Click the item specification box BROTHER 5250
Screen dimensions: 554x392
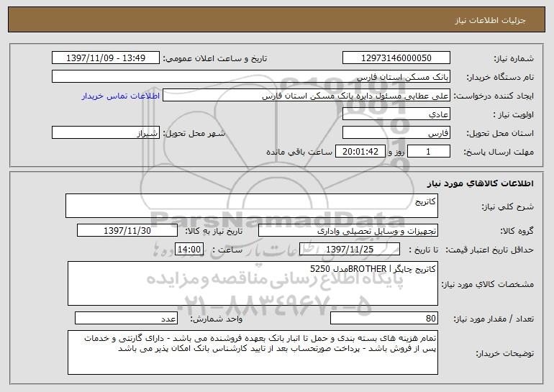click(253, 283)
